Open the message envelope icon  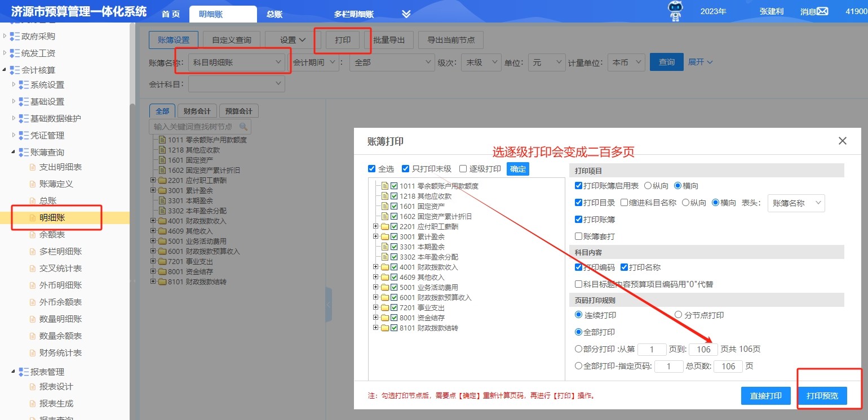[x=822, y=11]
